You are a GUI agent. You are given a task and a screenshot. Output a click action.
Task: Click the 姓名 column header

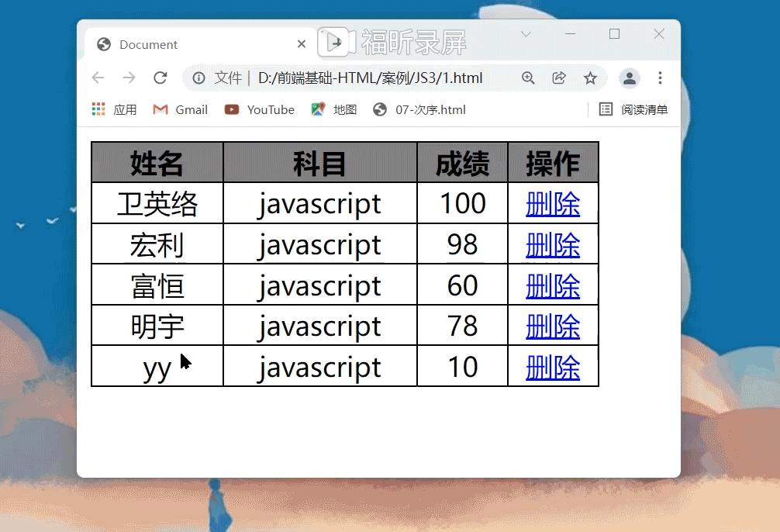[x=157, y=163]
